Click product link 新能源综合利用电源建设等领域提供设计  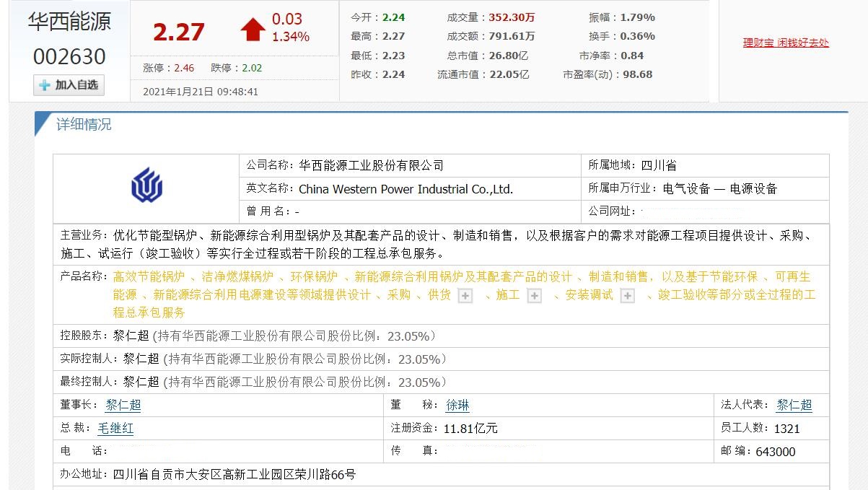point(262,294)
